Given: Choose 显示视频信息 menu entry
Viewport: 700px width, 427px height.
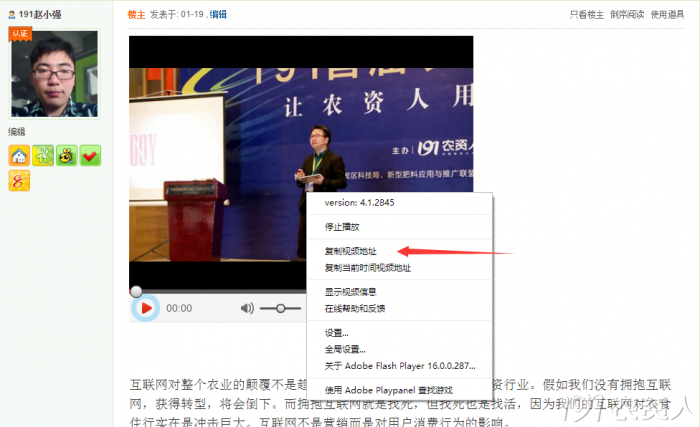Looking at the screenshot, I should 350,292.
